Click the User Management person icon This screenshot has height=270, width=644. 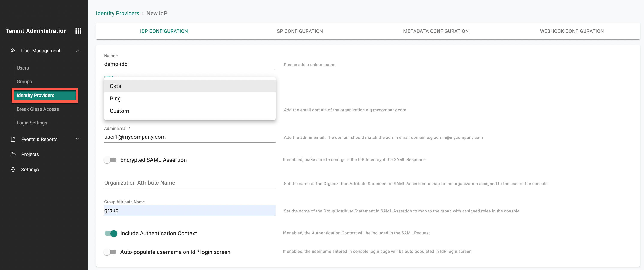pyautogui.click(x=13, y=51)
